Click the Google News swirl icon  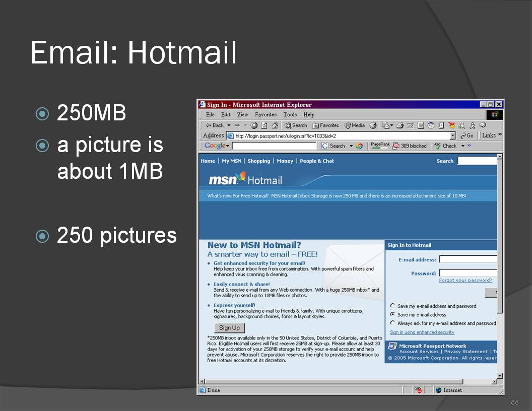(359, 146)
